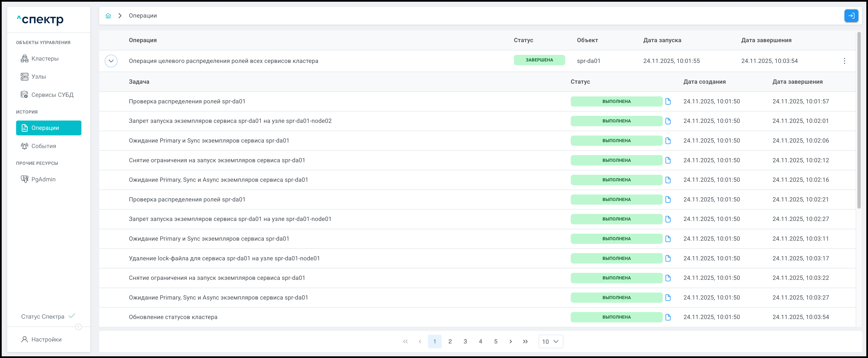The image size is (868, 358).
Task: Open log file for task completed 10:02:27
Action: click(x=668, y=219)
